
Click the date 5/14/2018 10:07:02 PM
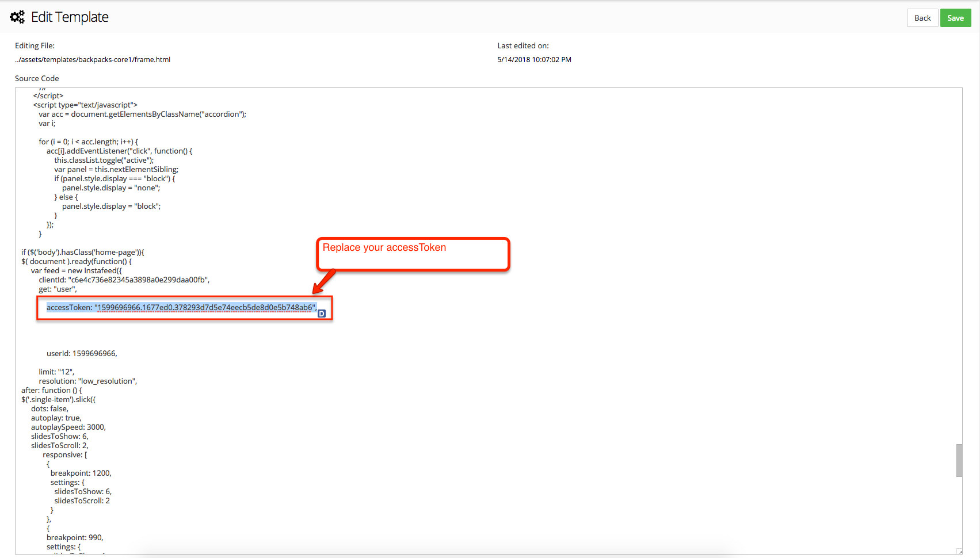534,60
